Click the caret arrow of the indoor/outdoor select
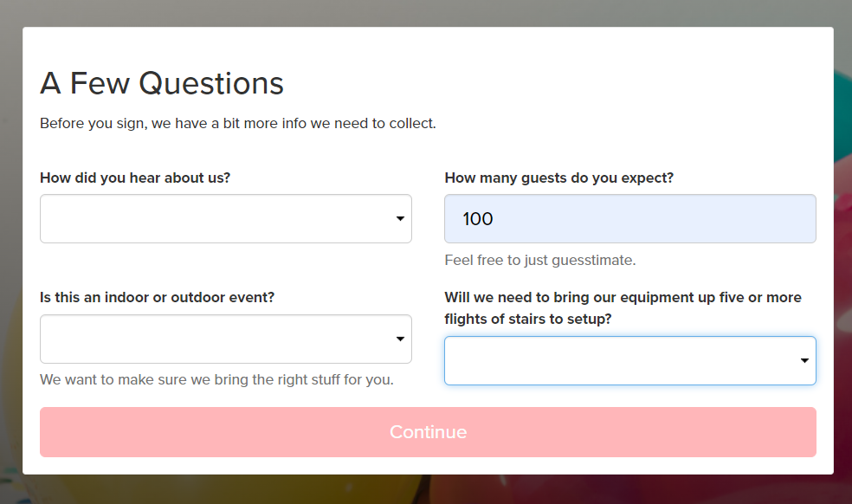The image size is (852, 504). point(401,339)
